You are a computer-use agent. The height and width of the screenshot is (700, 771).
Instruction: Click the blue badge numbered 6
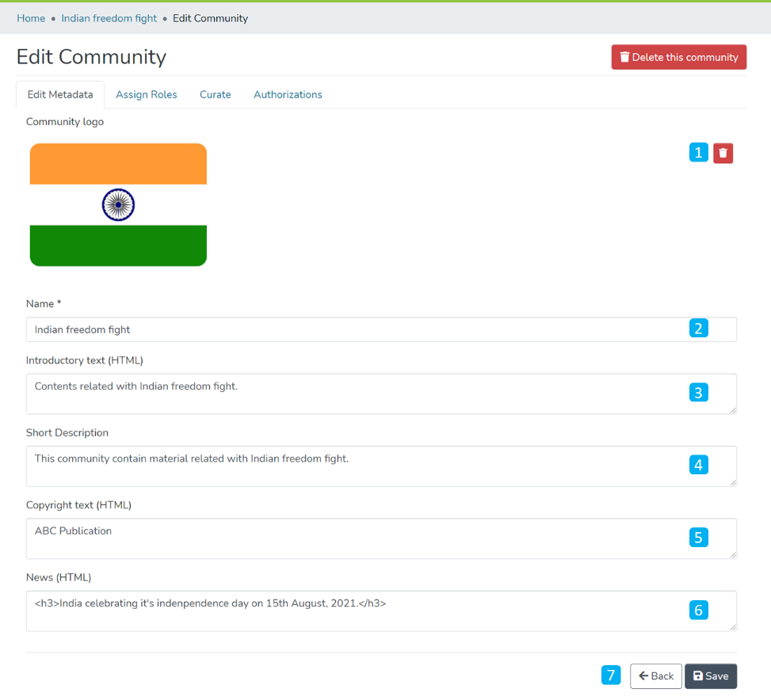click(x=698, y=611)
